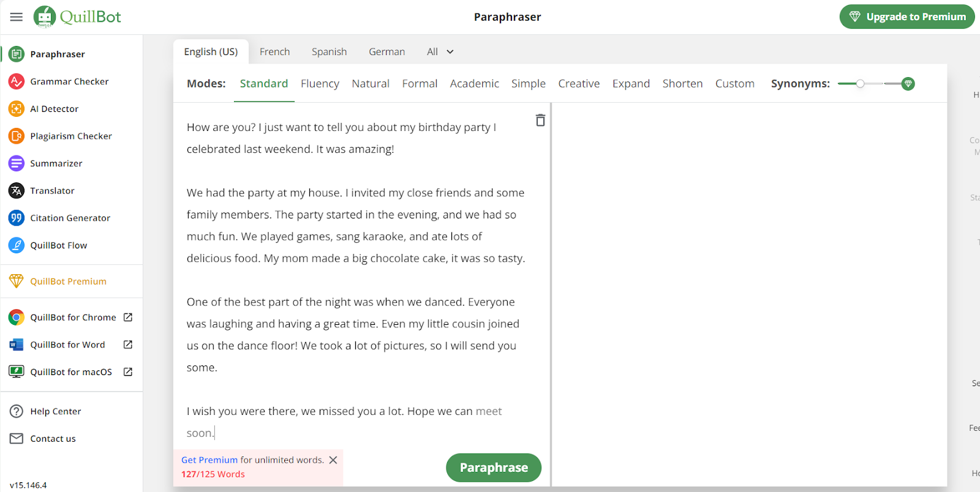Click the premium diamond at synonyms slider end
Viewport: 980px width, 492px height.
pos(908,84)
